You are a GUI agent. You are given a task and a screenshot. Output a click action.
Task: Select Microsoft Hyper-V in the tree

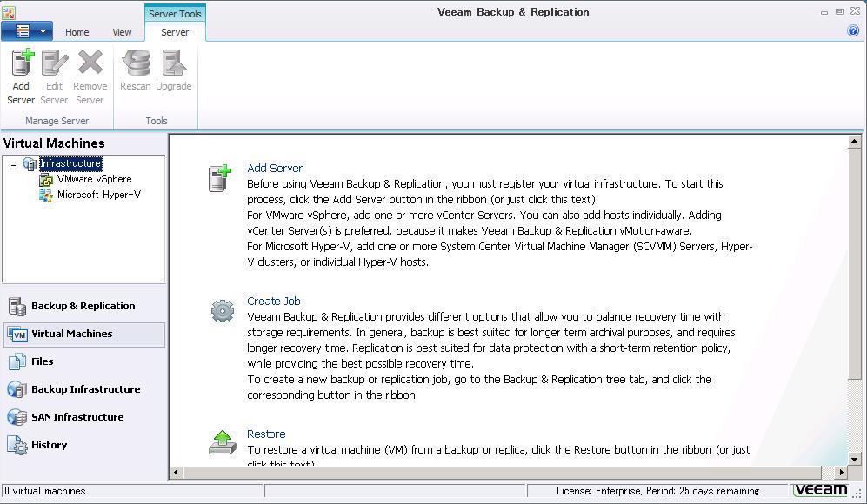(x=99, y=195)
